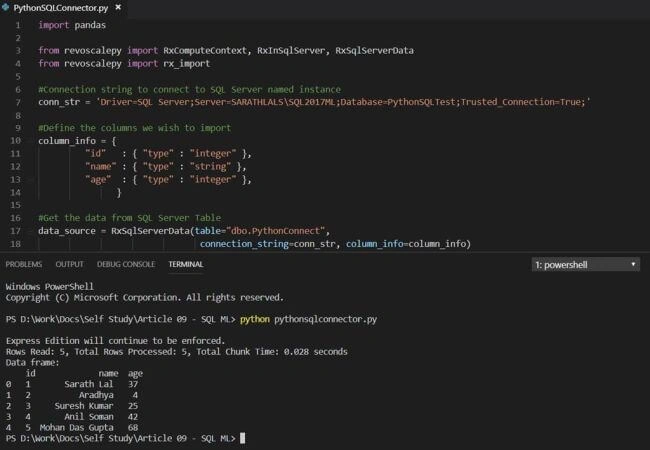
Task: Click 'column_info' on line 10
Action: click(x=67, y=141)
